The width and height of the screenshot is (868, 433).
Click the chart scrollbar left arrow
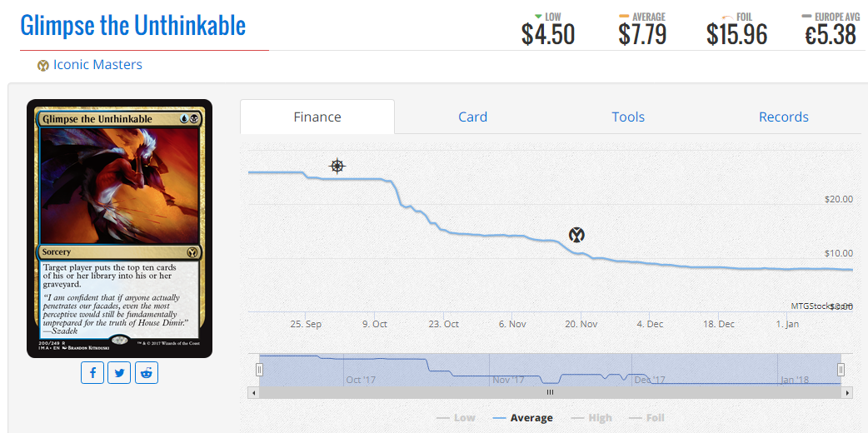tap(253, 392)
